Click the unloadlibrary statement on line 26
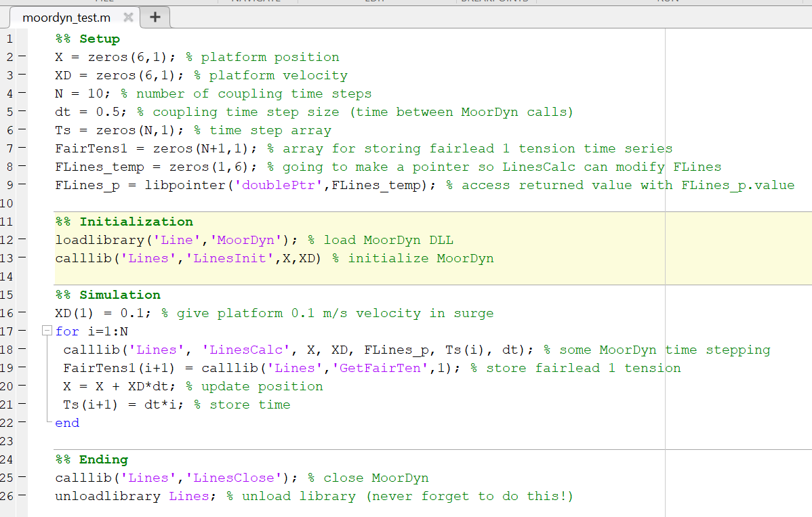This screenshot has width=812, height=517. point(108,495)
